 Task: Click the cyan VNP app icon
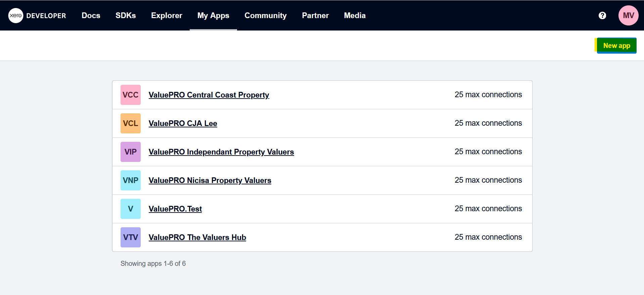click(130, 180)
